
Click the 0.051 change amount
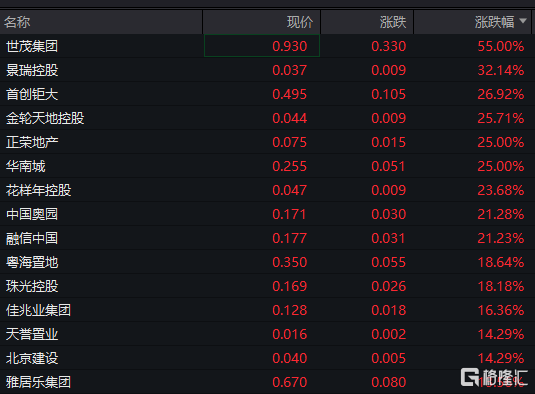[x=389, y=166]
